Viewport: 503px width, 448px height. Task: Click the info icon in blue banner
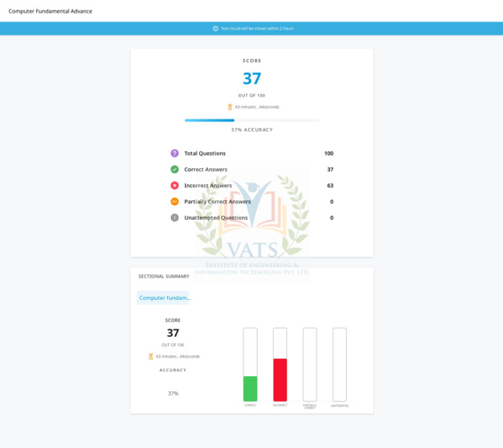coord(215,29)
